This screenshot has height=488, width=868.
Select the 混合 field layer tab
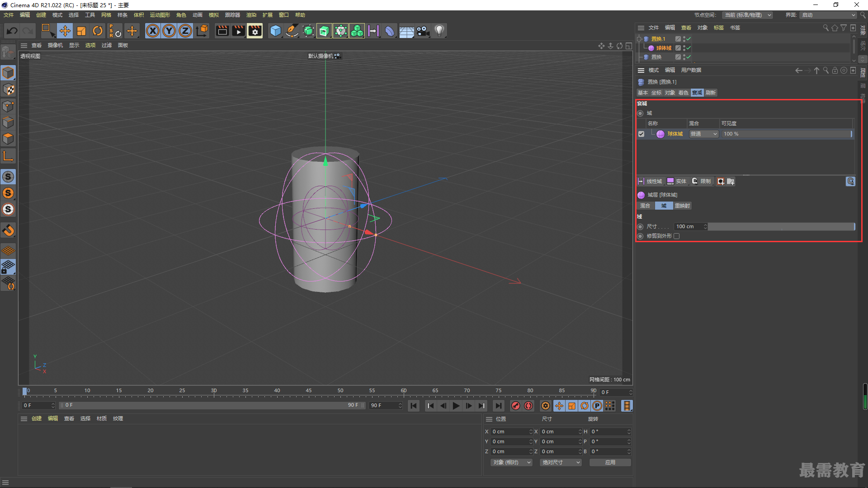[645, 206]
